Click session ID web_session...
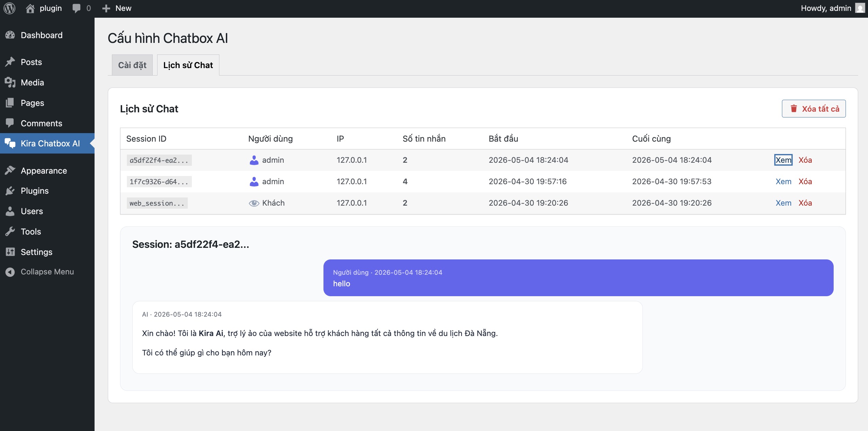 [x=157, y=203]
